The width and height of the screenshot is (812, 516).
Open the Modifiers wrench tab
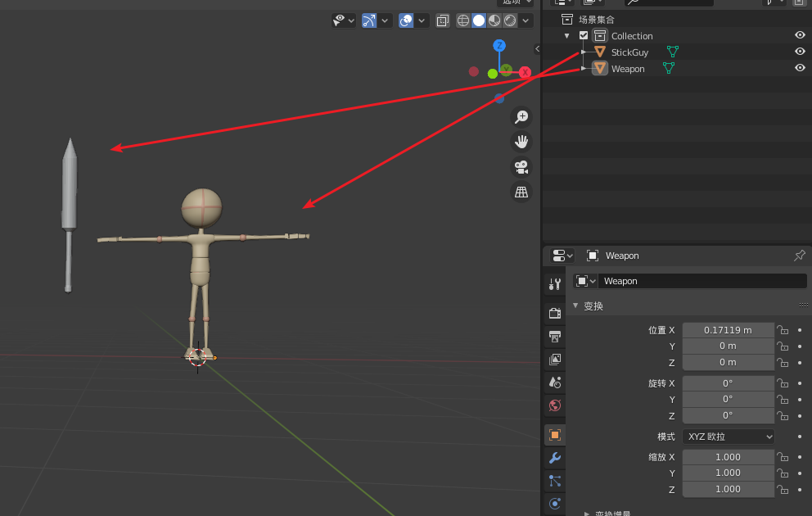tap(555, 458)
